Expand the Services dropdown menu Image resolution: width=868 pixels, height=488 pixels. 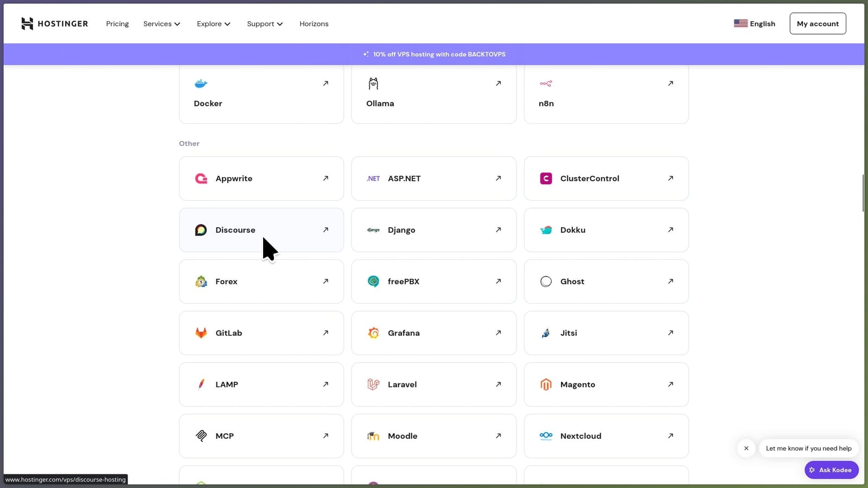click(162, 24)
